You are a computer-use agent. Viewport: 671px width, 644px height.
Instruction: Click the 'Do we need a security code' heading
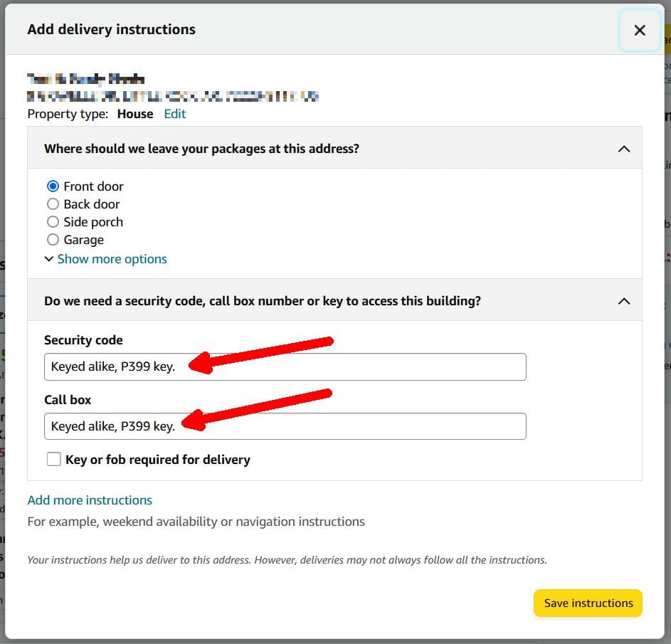tap(263, 301)
